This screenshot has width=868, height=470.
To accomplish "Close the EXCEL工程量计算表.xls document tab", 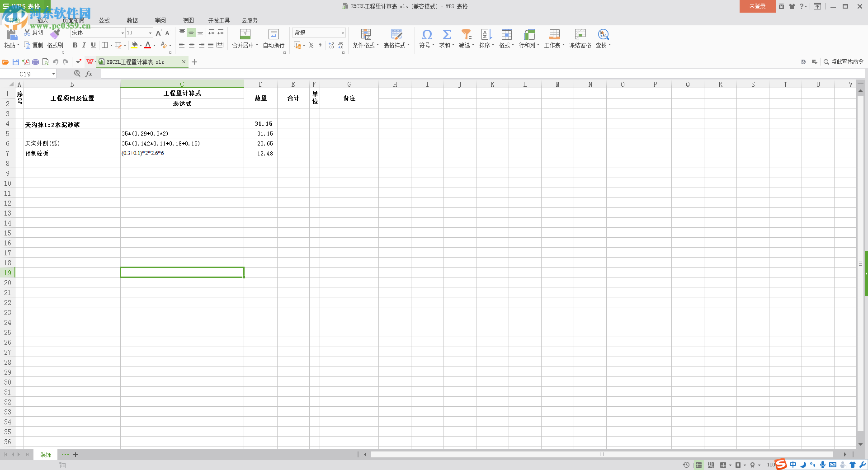I will click(184, 62).
